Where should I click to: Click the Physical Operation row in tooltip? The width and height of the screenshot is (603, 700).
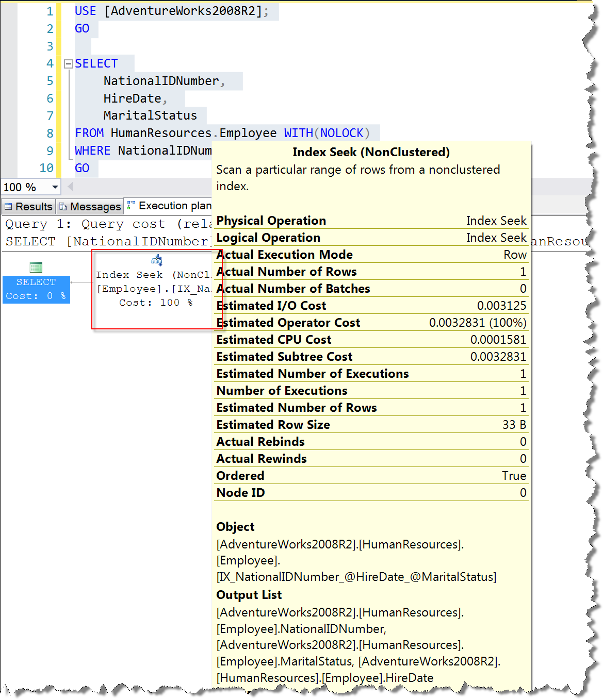pyautogui.click(x=371, y=221)
